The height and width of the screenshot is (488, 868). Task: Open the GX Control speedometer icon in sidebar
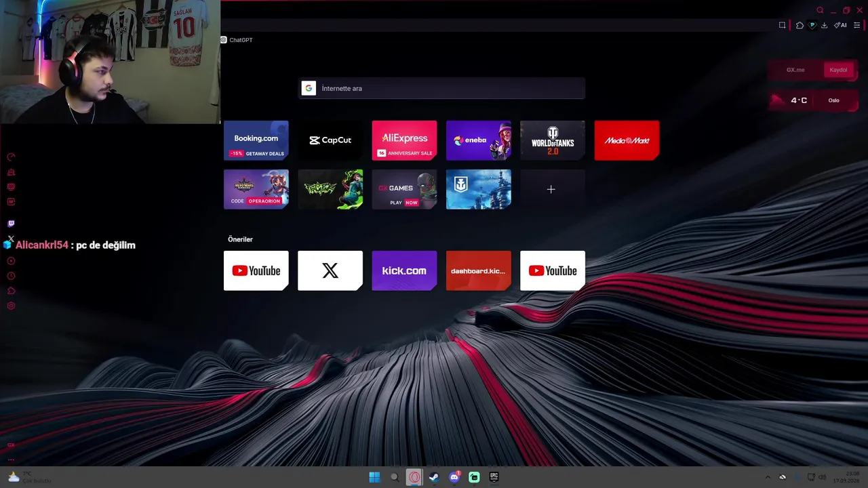11,157
